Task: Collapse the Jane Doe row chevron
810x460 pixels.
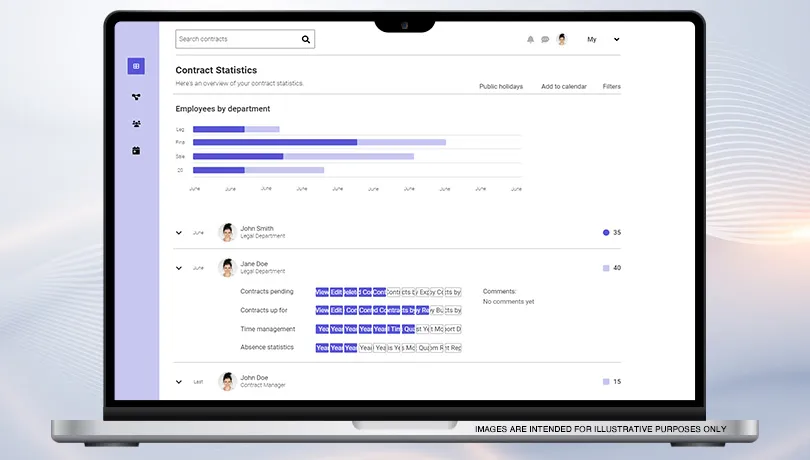Action: coord(179,268)
